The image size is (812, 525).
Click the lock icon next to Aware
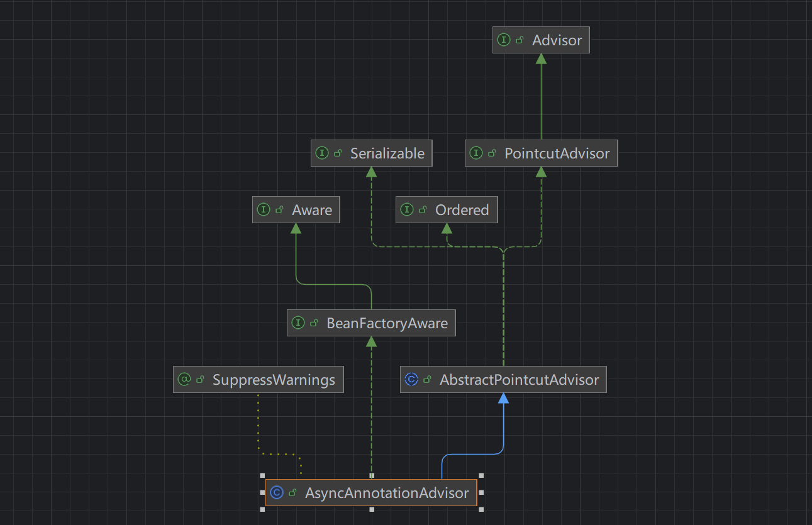pyautogui.click(x=279, y=210)
